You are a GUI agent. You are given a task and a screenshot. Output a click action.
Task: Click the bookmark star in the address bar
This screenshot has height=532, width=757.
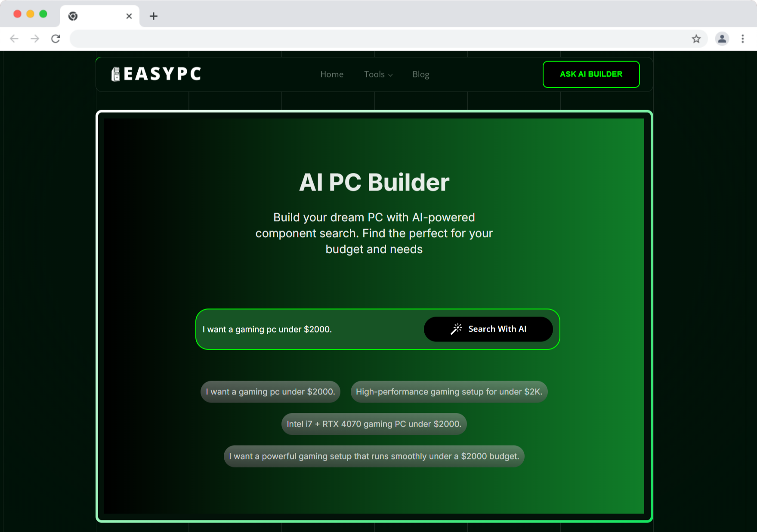pyautogui.click(x=696, y=38)
